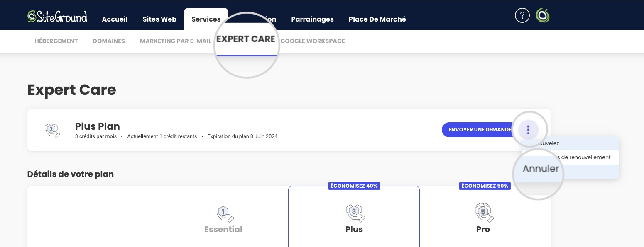Select the Expert Care sub-tab

(x=246, y=39)
